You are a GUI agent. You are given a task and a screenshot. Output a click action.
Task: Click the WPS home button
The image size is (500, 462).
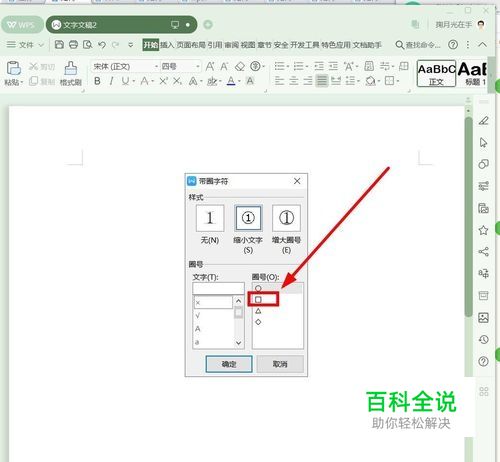click(22, 25)
